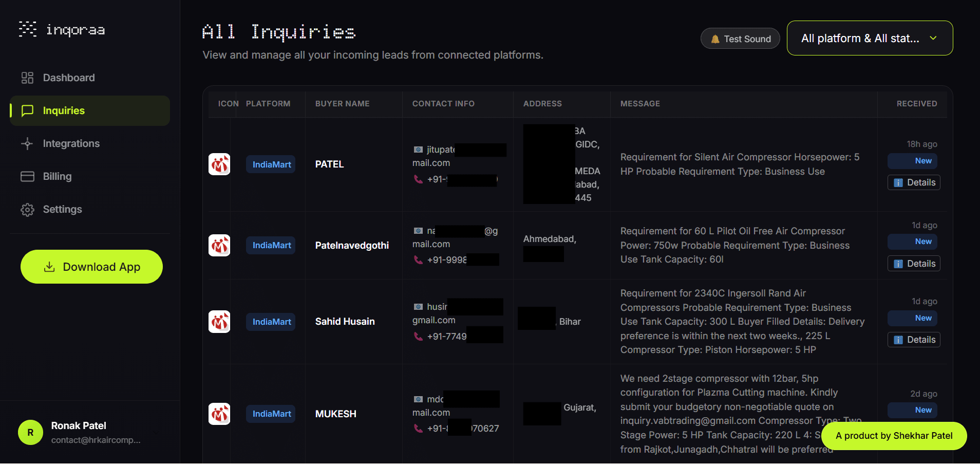This screenshot has height=465, width=980.
Task: Click the Inquiries chat bubble icon
Action: pyautogui.click(x=27, y=110)
